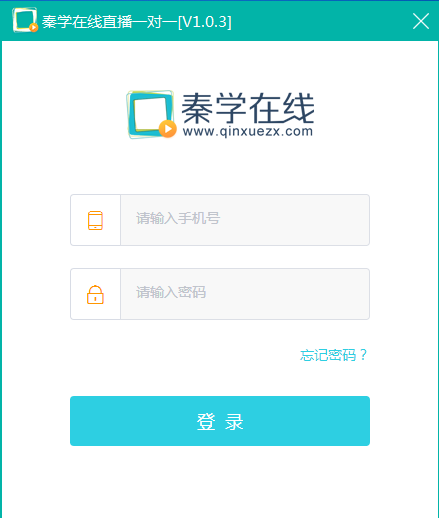Click the empty teal title bar area
The height and width of the screenshot is (518, 439).
320,21
